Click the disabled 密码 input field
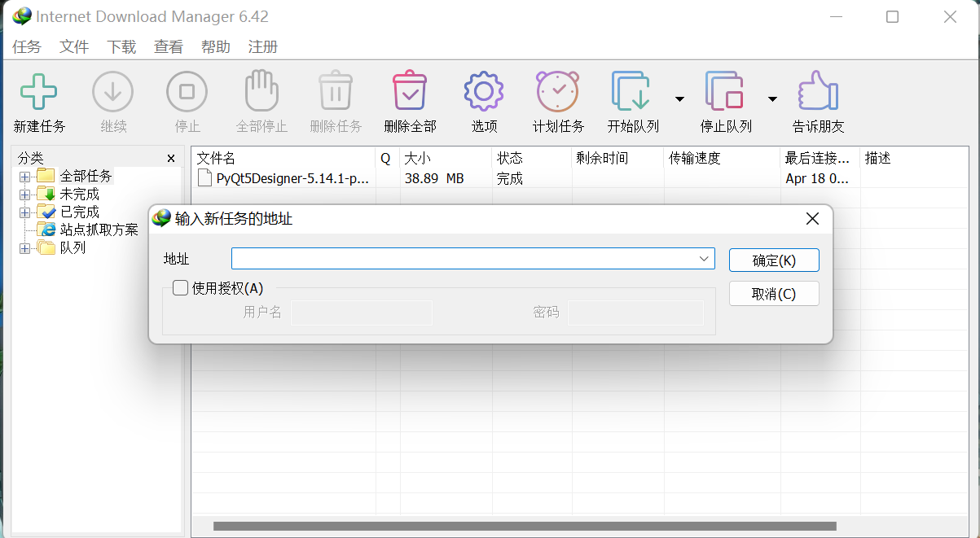The image size is (980, 538). pyautogui.click(x=635, y=313)
